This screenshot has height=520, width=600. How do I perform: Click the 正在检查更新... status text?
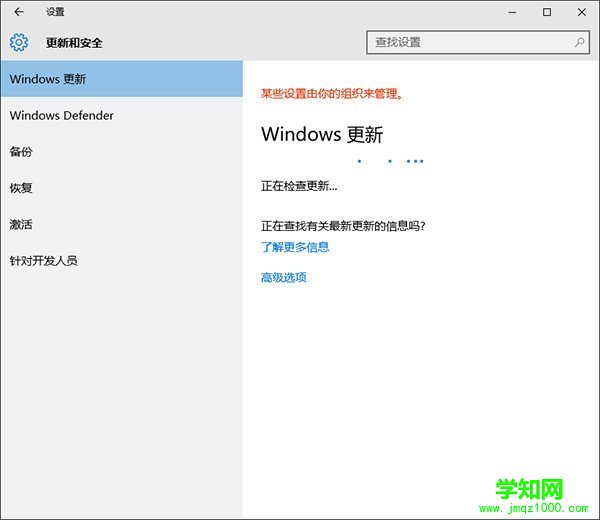[299, 186]
